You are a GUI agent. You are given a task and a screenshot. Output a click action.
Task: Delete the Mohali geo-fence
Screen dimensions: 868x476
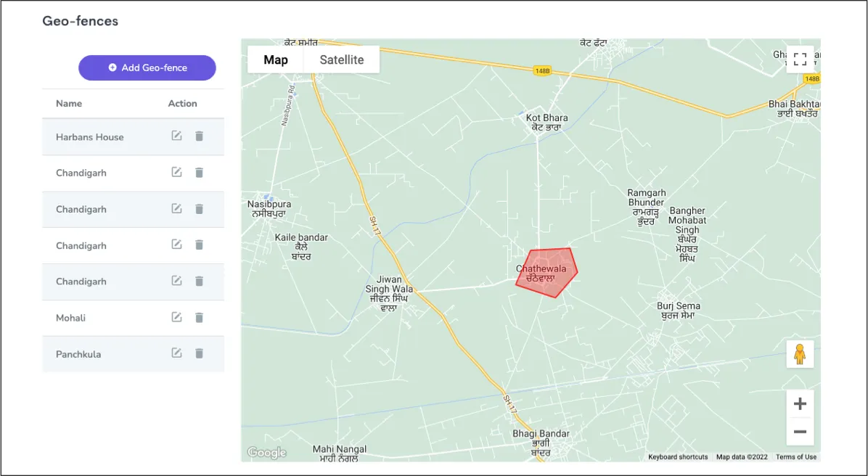[x=200, y=317]
